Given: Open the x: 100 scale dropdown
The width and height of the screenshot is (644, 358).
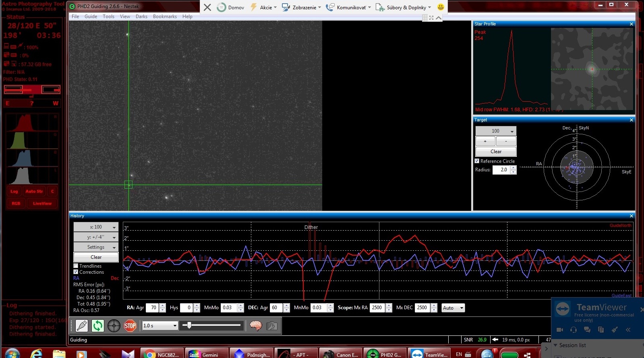Looking at the screenshot, I should pyautogui.click(x=96, y=227).
